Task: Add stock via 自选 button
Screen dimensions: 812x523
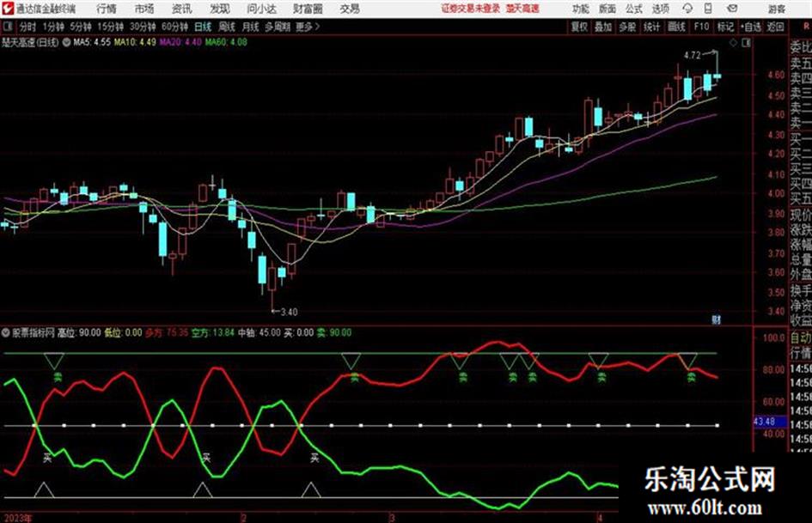Action: [751, 27]
